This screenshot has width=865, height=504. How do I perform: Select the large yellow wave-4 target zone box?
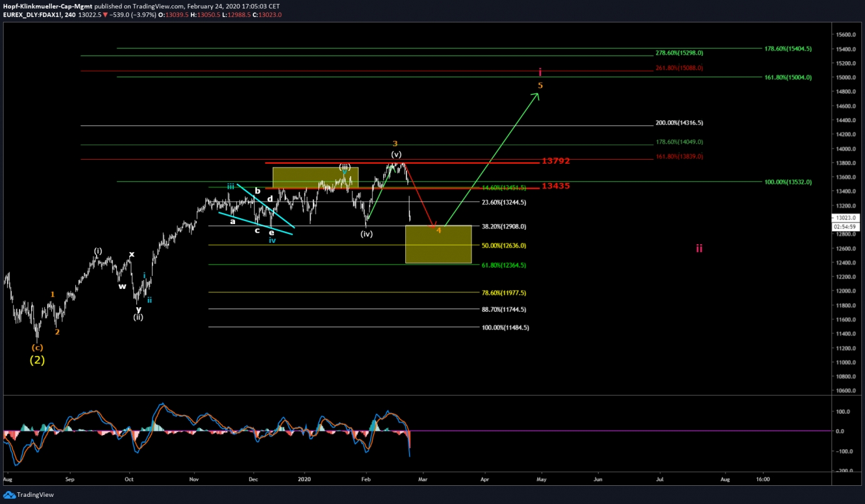(438, 244)
